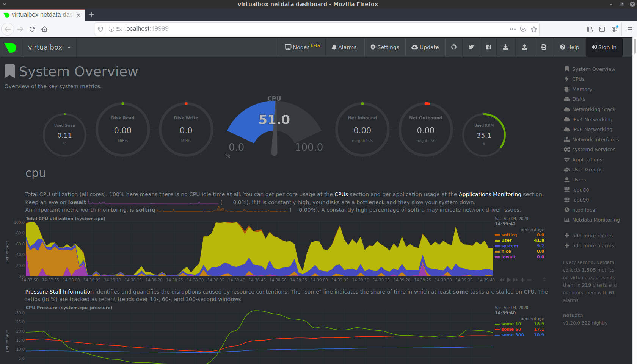Click the export snapshot download icon
The height and width of the screenshot is (364, 637).
(x=505, y=47)
